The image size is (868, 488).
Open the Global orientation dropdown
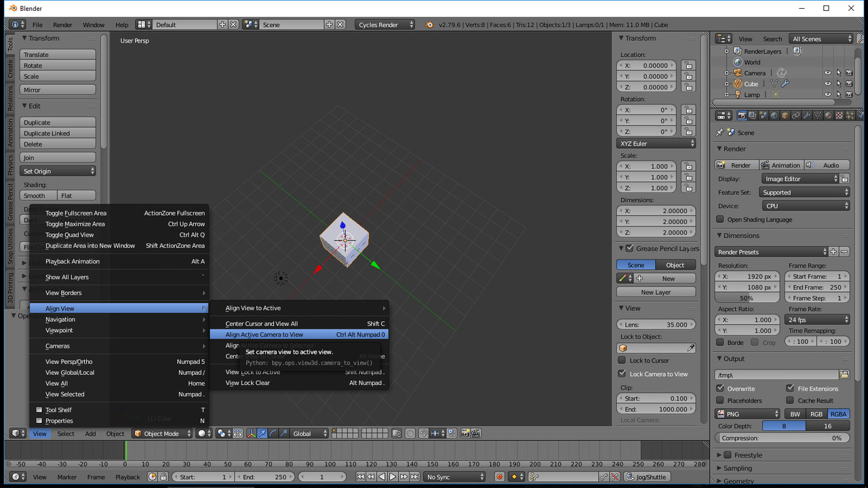(x=310, y=434)
